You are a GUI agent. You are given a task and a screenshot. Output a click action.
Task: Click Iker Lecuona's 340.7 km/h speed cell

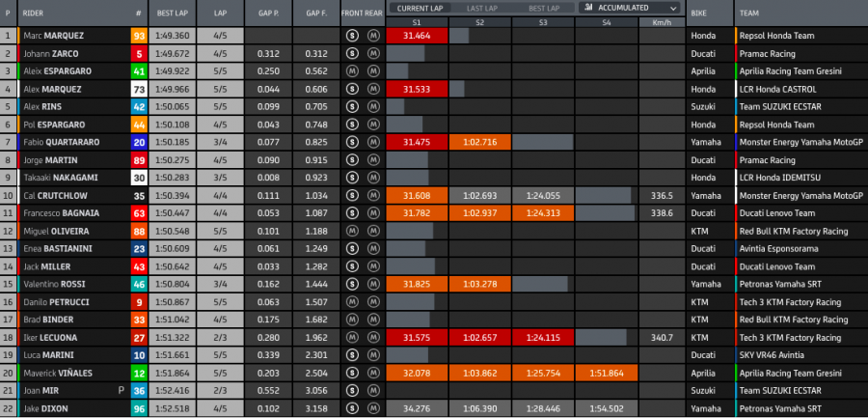click(661, 337)
